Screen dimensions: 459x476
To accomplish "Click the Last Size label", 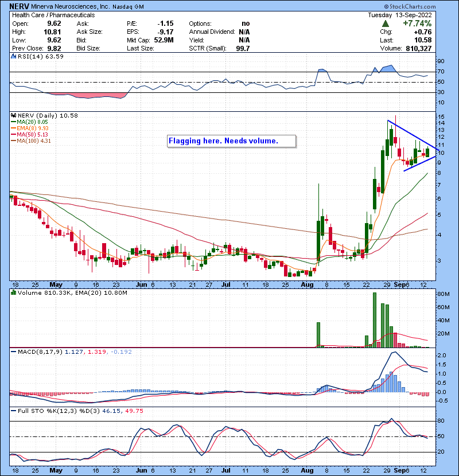I will (x=141, y=49).
